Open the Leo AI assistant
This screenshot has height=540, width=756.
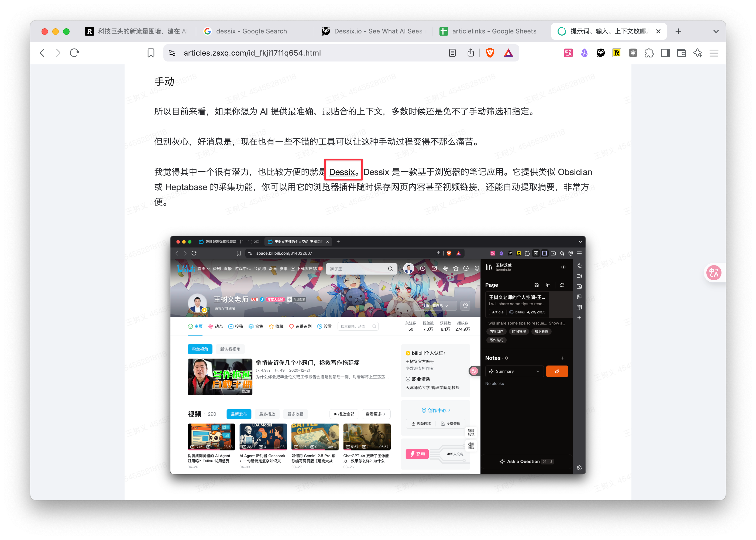click(698, 53)
